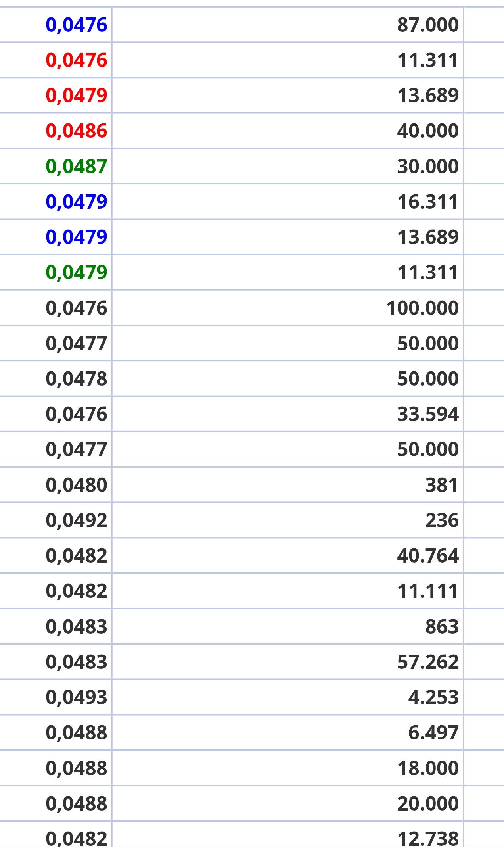
Task: Select the 16.311 quantity cell
Action: pyautogui.click(x=287, y=202)
